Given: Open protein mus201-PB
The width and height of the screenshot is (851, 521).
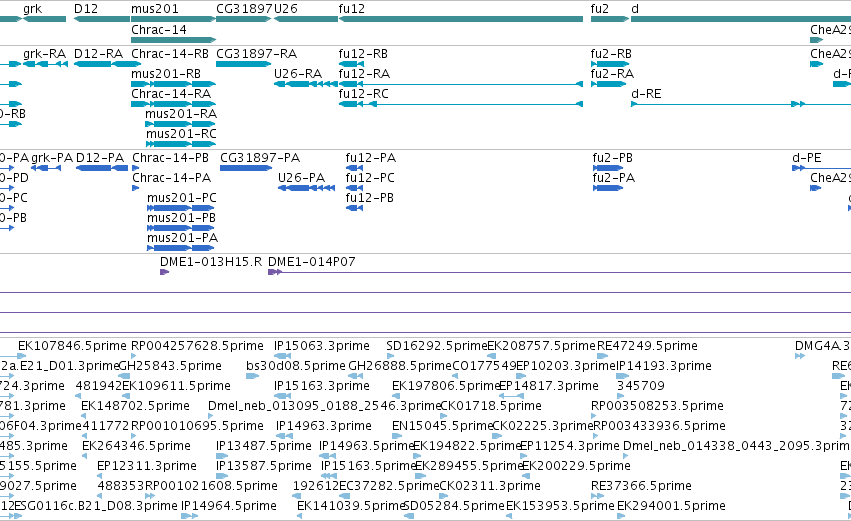Looking at the screenshot, I should [181, 218].
